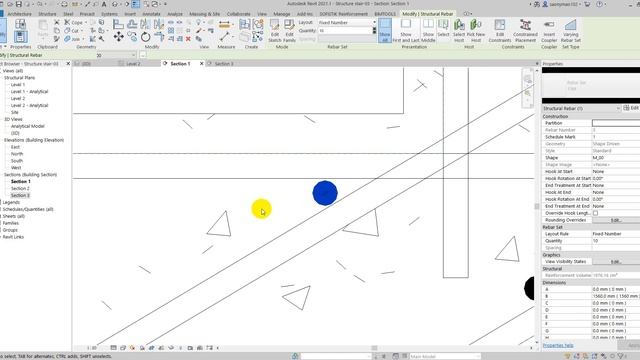Screen dimensions: 640x360
Task: Click Show Middle icon
Action: tap(428, 31)
